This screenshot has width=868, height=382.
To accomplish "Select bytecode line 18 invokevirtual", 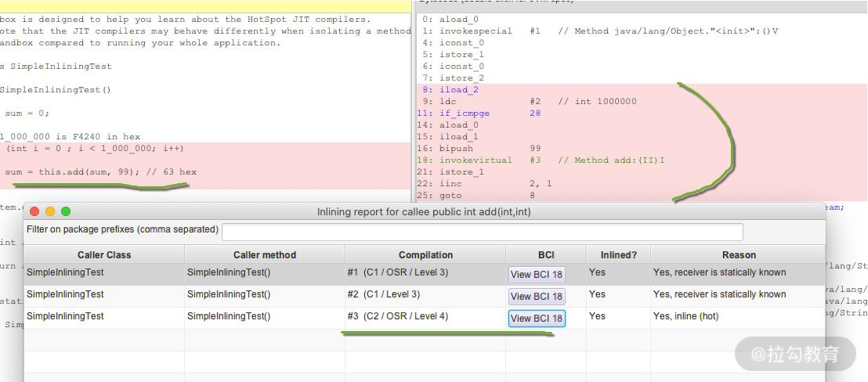I will tap(476, 160).
